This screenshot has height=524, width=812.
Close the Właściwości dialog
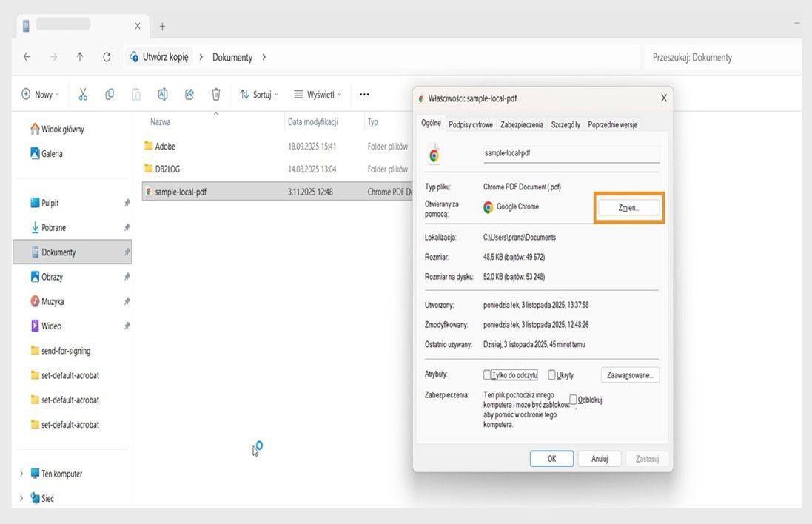point(663,98)
